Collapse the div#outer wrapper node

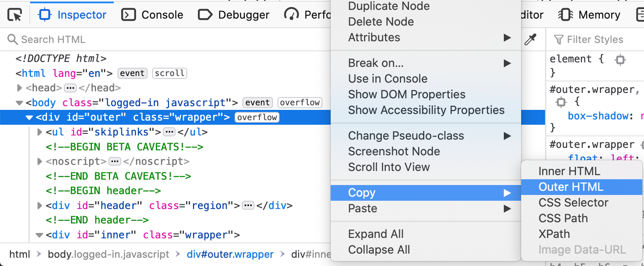coord(29,118)
